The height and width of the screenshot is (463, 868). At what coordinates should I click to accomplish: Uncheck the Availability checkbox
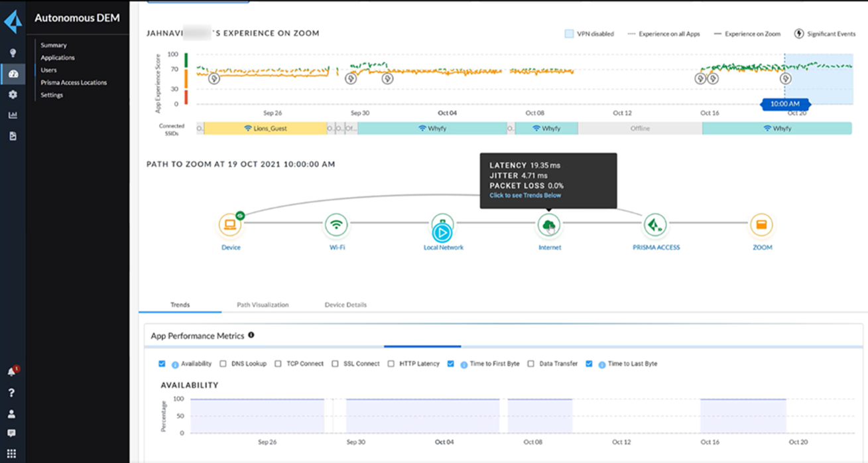point(162,364)
